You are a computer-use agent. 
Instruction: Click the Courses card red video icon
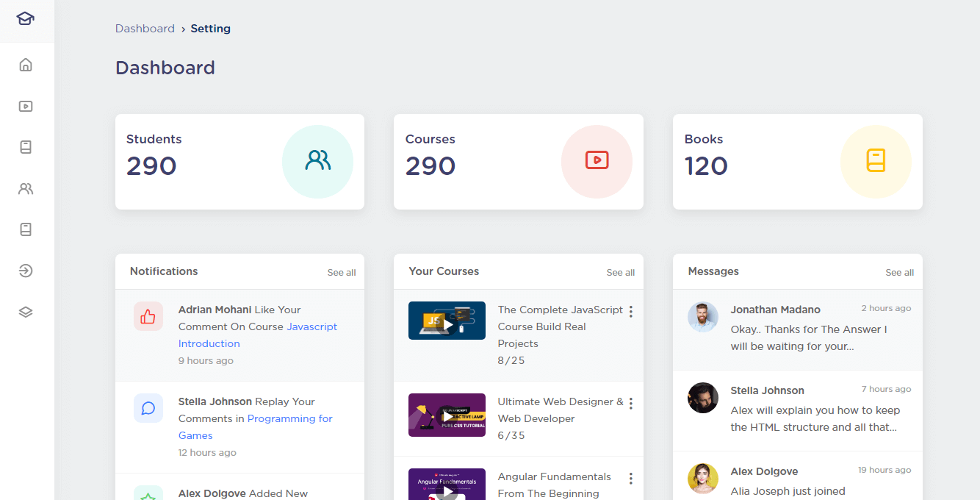pos(597,161)
